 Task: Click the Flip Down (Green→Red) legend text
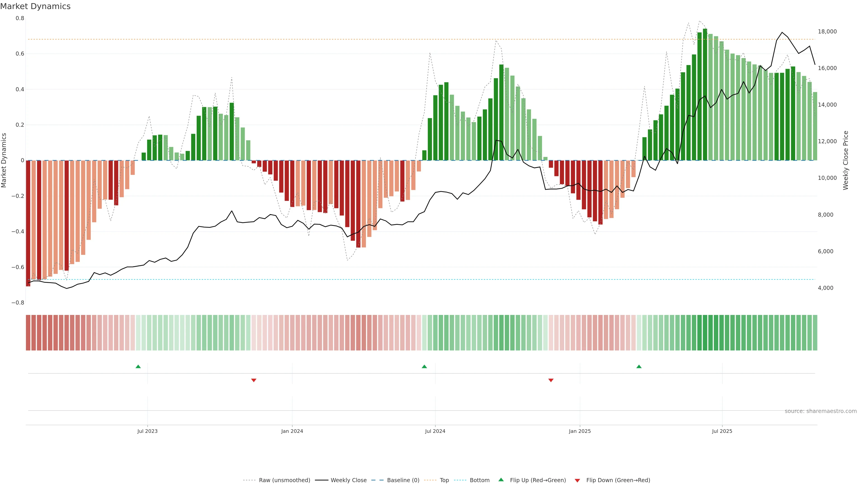tap(618, 480)
